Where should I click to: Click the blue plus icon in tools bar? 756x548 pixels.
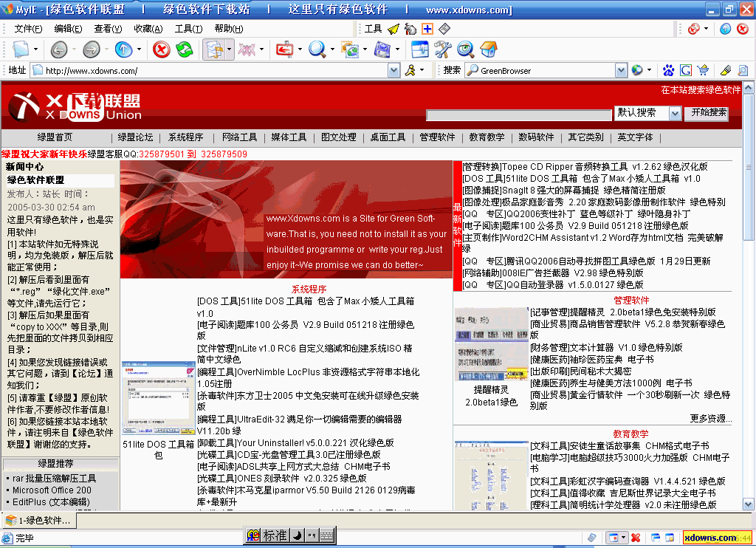[x=427, y=29]
